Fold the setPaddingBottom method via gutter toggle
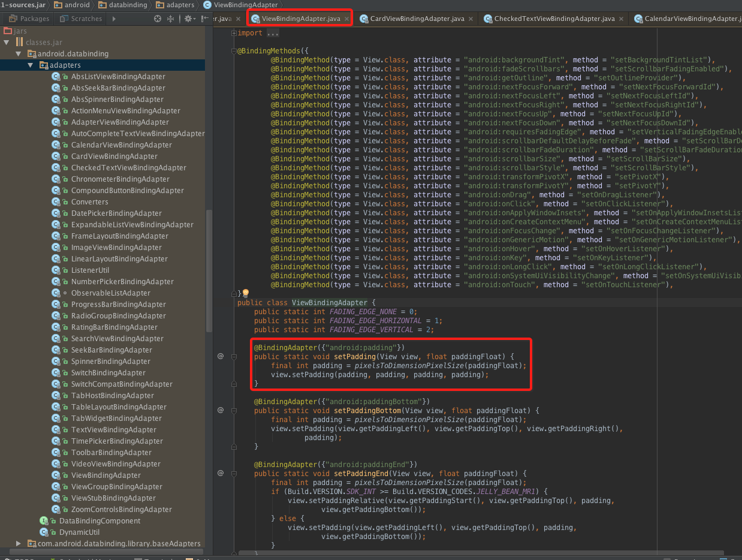Viewport: 742px width, 560px height. 234,410
